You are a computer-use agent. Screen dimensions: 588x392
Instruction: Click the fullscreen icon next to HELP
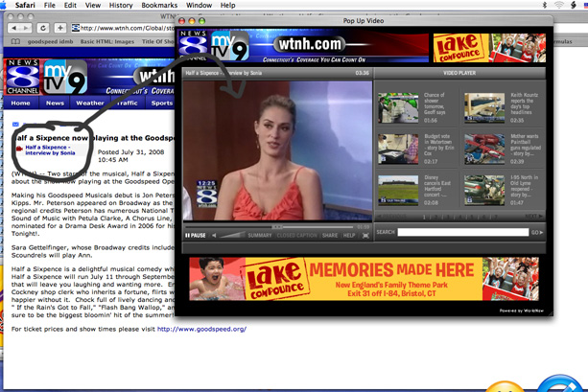pyautogui.click(x=365, y=235)
